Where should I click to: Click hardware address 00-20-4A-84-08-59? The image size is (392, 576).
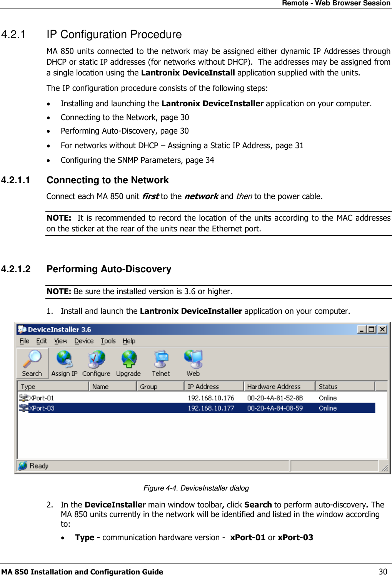pyautogui.click(x=275, y=408)
